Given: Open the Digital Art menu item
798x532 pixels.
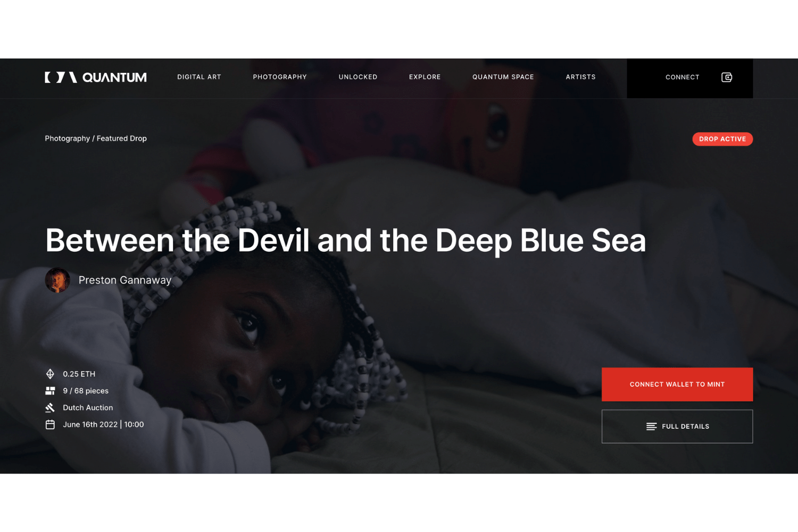Looking at the screenshot, I should (199, 77).
